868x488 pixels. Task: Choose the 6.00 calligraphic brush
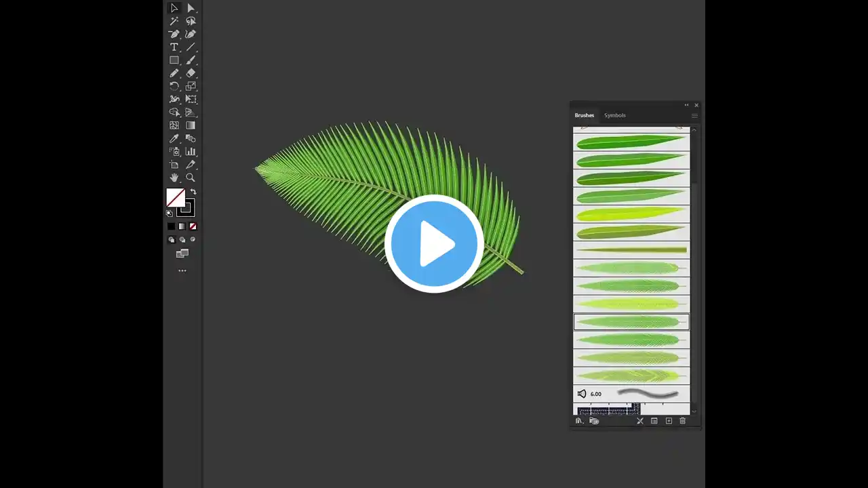(631, 394)
